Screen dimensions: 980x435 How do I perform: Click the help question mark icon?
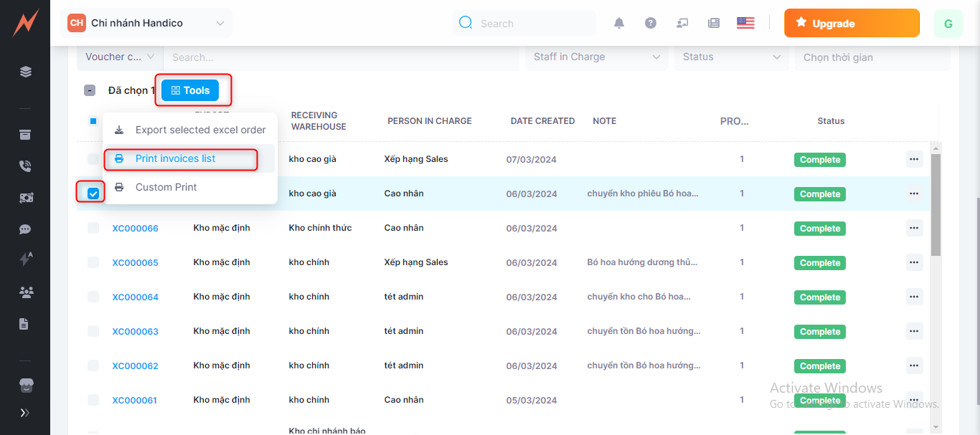(x=651, y=23)
